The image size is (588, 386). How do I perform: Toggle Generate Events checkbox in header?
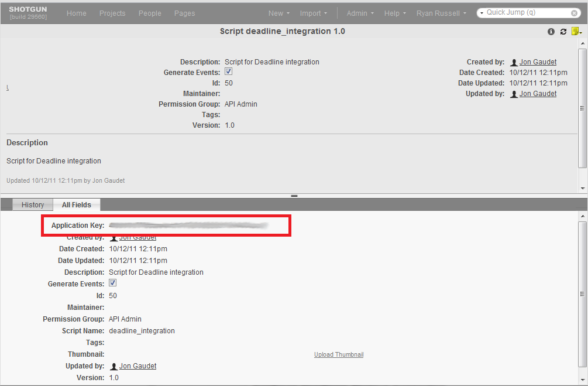(228, 71)
